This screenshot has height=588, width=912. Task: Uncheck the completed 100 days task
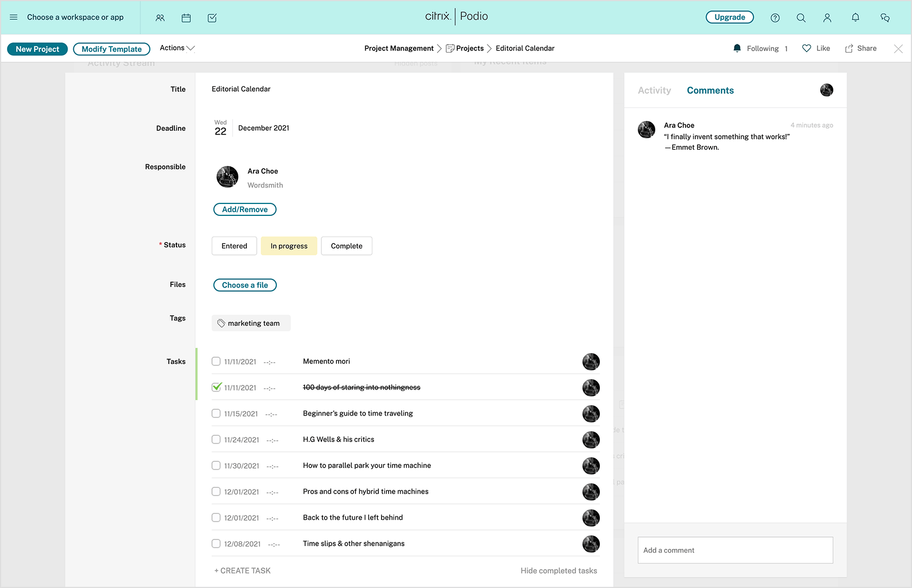216,387
